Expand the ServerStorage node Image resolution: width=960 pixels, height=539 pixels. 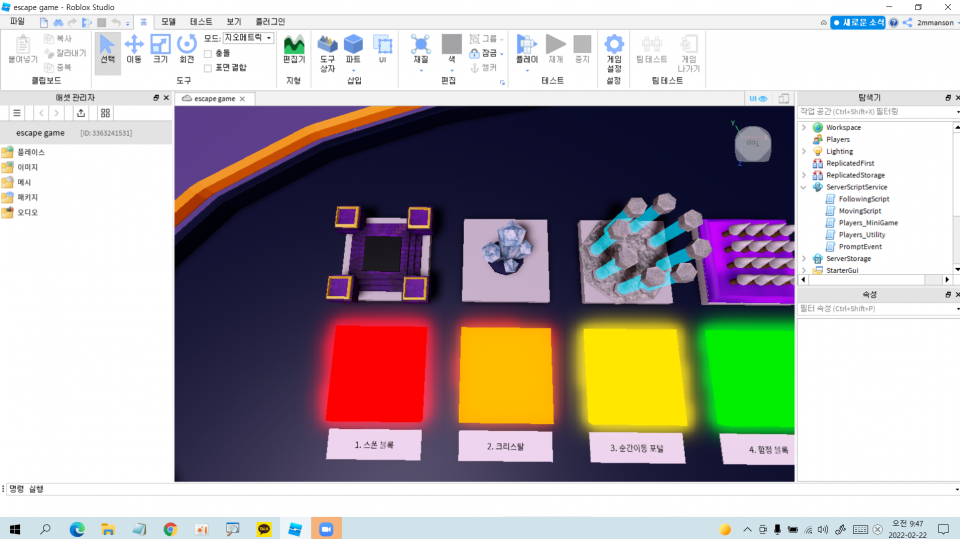pos(804,258)
